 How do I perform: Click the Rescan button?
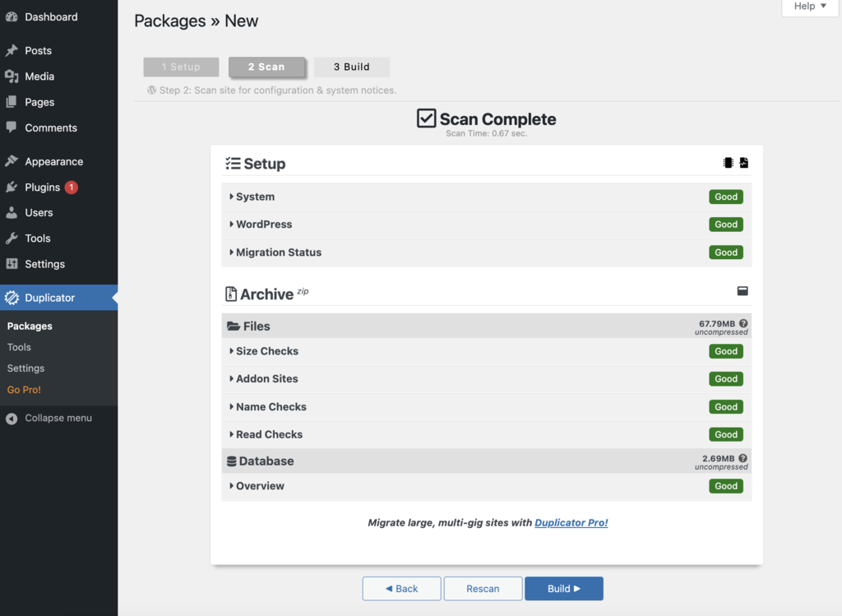483,588
